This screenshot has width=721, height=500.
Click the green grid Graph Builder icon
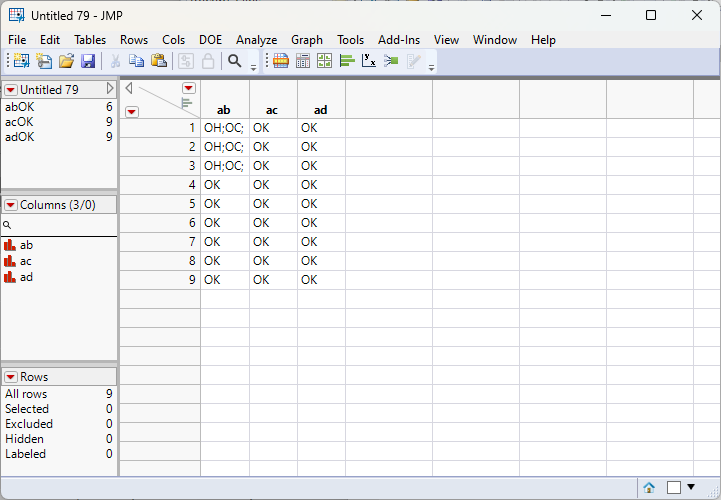pos(325,61)
